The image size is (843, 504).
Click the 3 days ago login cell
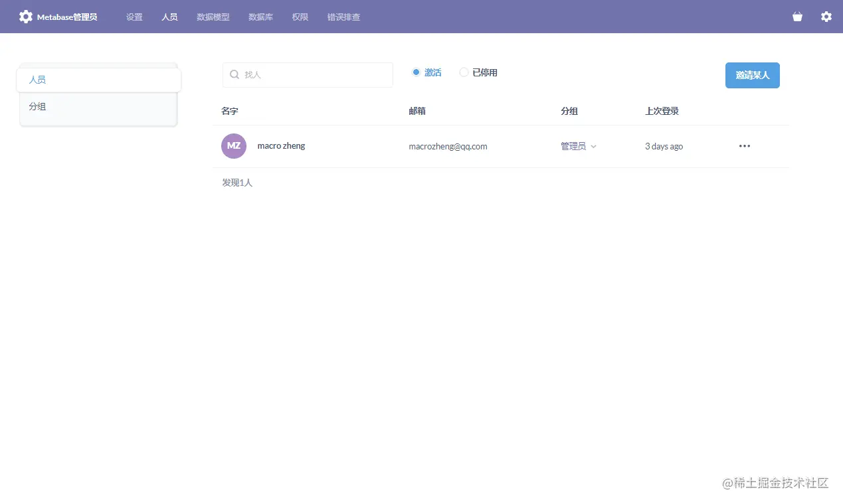(664, 147)
